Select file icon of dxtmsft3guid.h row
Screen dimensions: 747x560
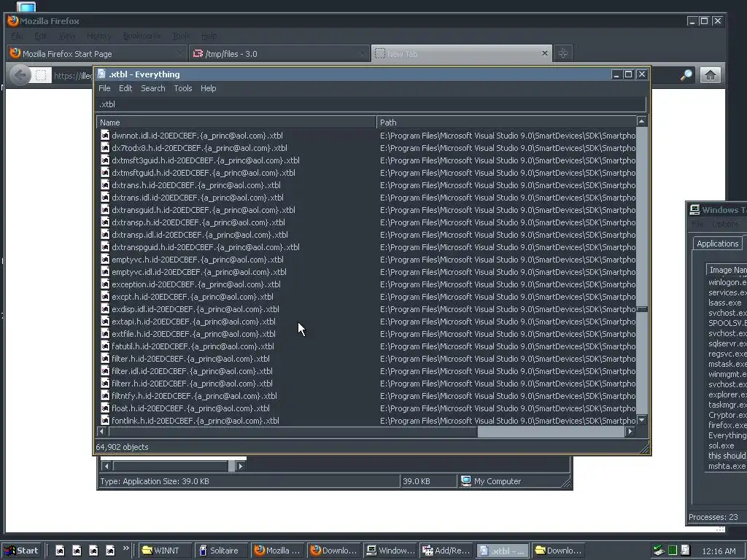click(x=105, y=160)
